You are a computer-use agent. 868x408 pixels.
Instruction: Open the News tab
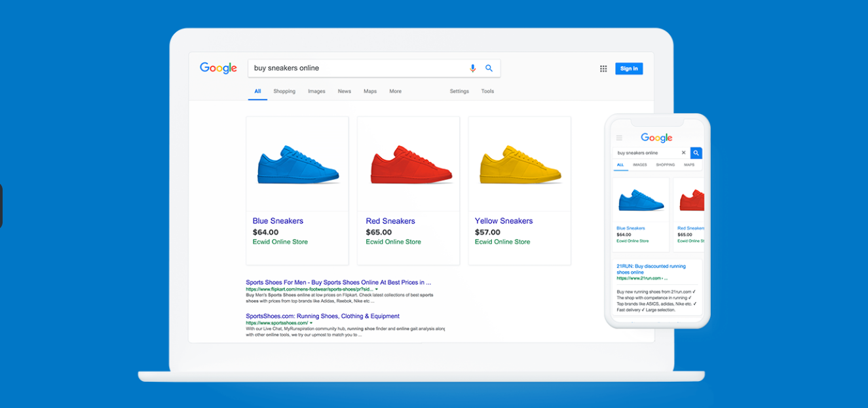[x=345, y=92]
